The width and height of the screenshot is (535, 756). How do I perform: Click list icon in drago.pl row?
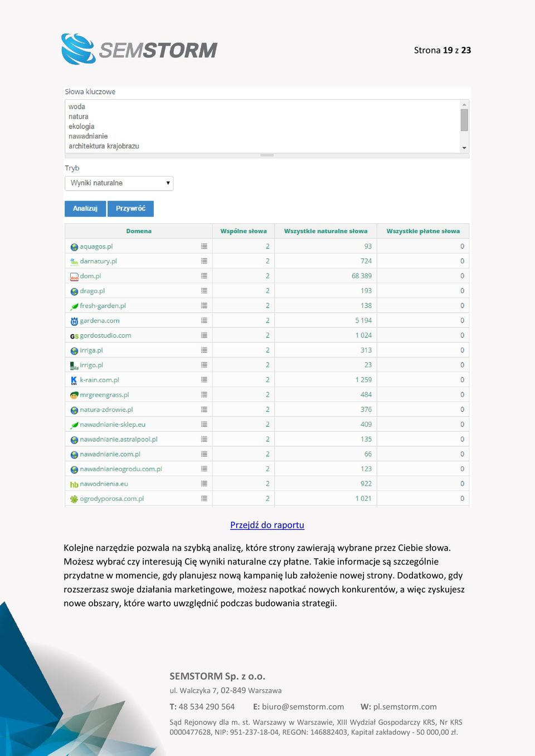(x=204, y=291)
